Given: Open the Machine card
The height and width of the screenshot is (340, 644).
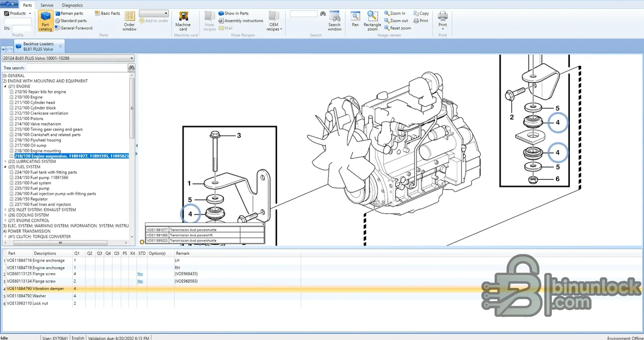Looking at the screenshot, I should pyautogui.click(x=183, y=21).
